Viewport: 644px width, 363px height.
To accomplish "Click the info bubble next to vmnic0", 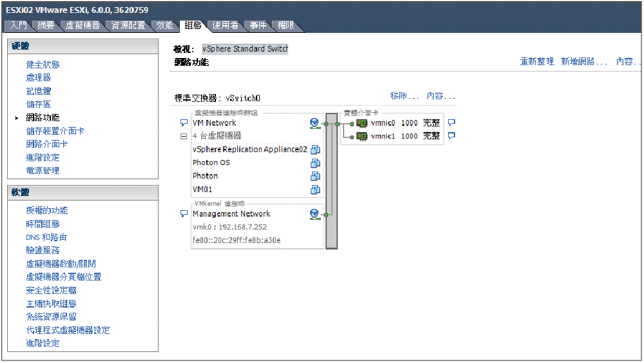I will pyautogui.click(x=451, y=123).
